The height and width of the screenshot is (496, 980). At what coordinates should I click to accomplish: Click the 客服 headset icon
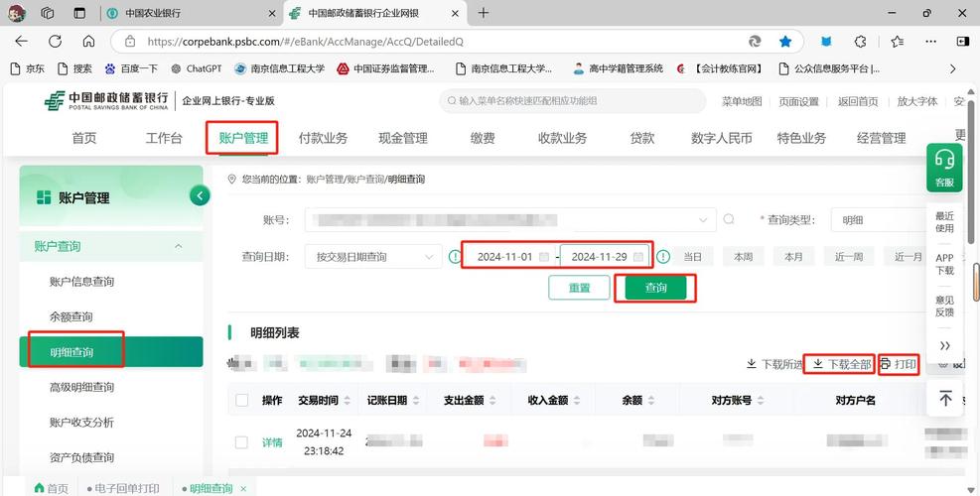pos(944,161)
